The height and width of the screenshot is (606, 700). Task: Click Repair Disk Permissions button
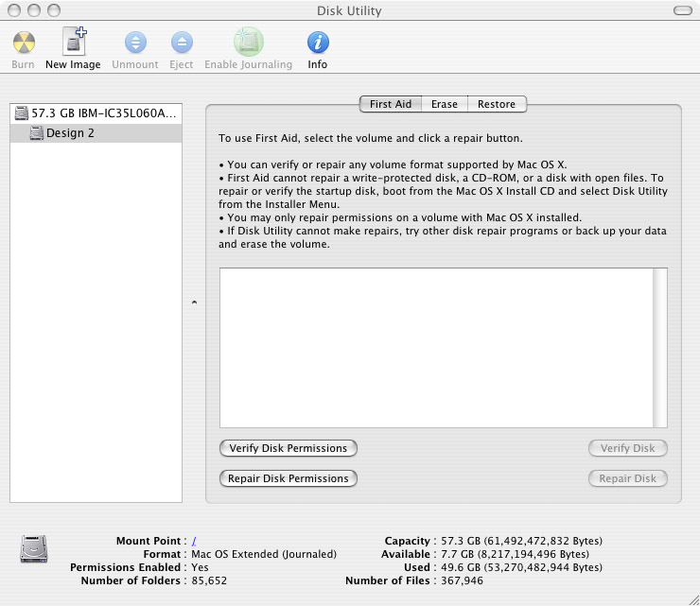[x=289, y=478]
